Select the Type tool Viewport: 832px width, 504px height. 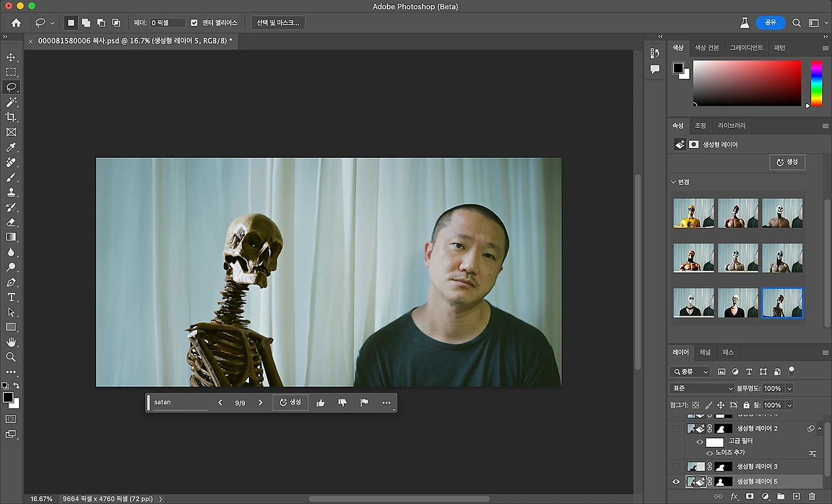(x=11, y=297)
